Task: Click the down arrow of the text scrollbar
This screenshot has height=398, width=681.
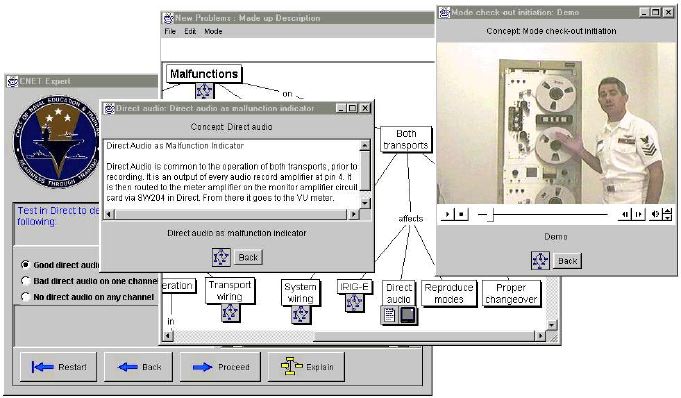Action: [x=365, y=202]
